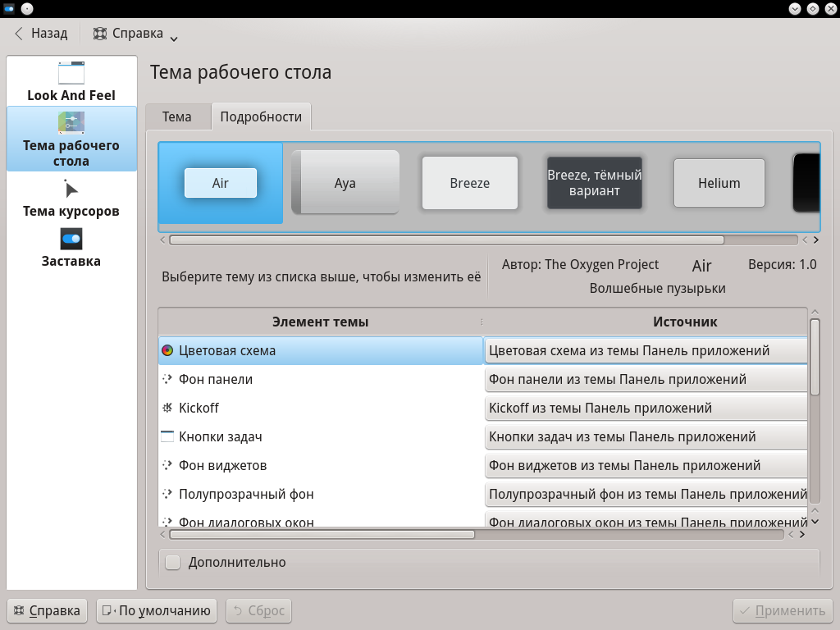840x630 pixels.
Task: Click the Кнопки задач row icon
Action: pos(167,436)
